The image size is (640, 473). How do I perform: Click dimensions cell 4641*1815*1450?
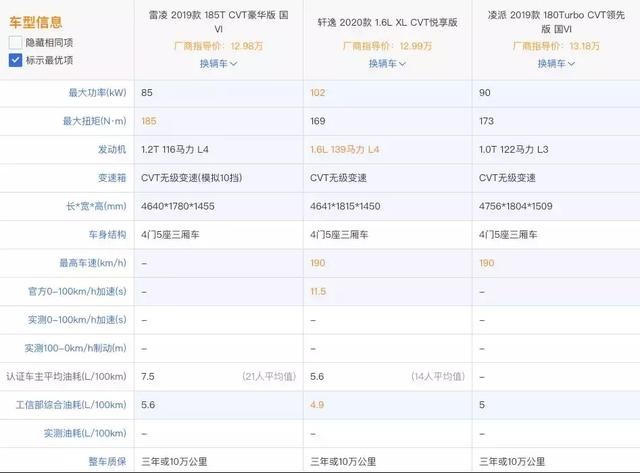(345, 206)
